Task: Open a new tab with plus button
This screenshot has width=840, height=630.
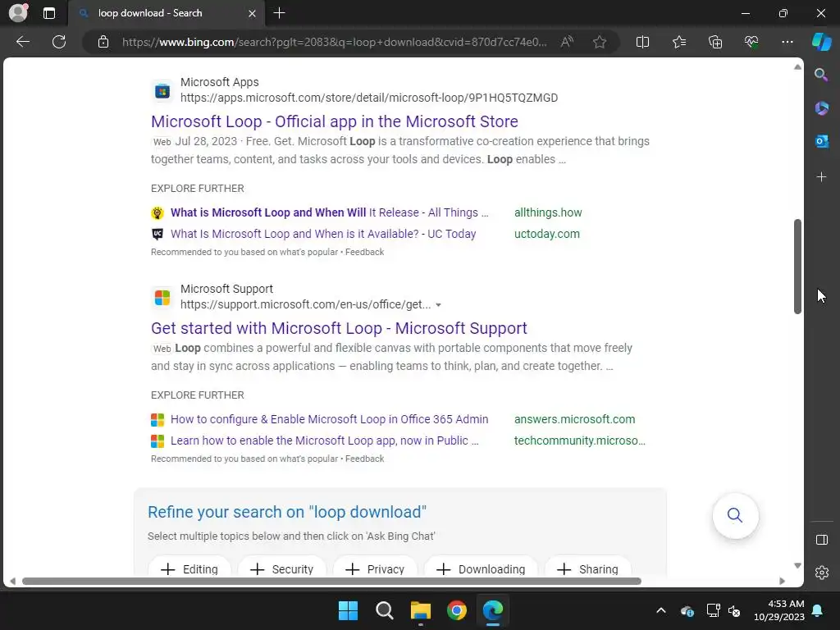Action: click(279, 13)
